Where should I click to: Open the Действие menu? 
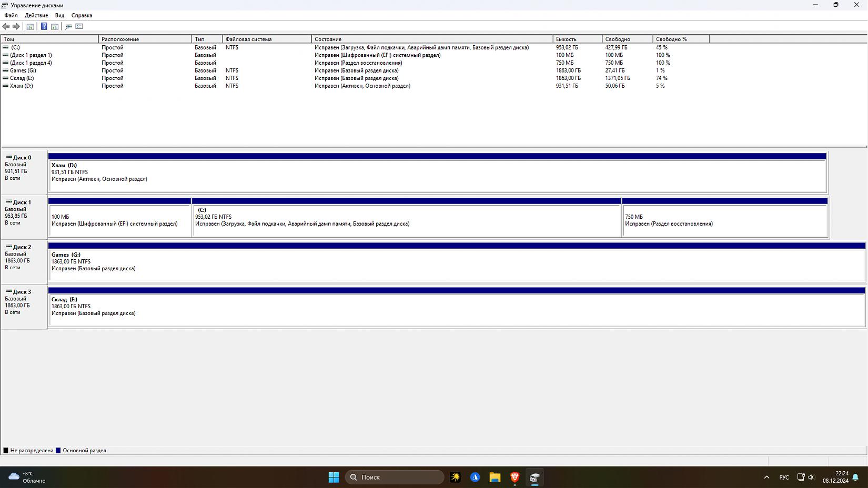pos(36,15)
